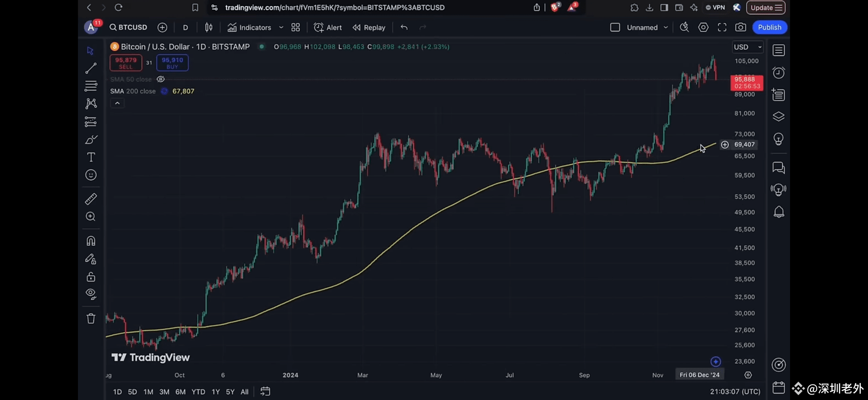The image size is (868, 400).
Task: Open chart settings hexagon icon
Action: 703,28
